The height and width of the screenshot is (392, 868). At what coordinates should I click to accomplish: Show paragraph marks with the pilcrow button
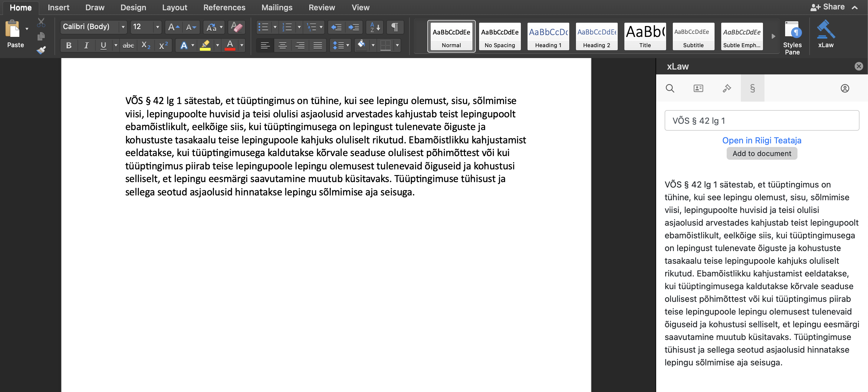tap(395, 27)
